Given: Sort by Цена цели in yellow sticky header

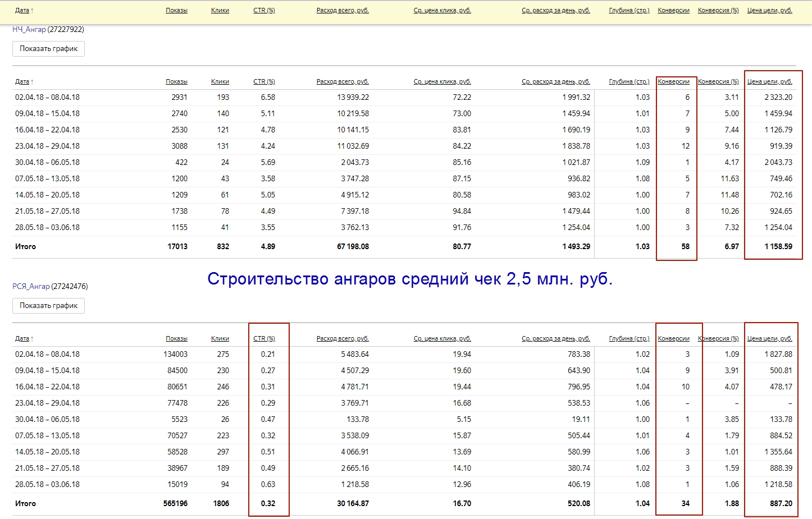Looking at the screenshot, I should pos(769,10).
